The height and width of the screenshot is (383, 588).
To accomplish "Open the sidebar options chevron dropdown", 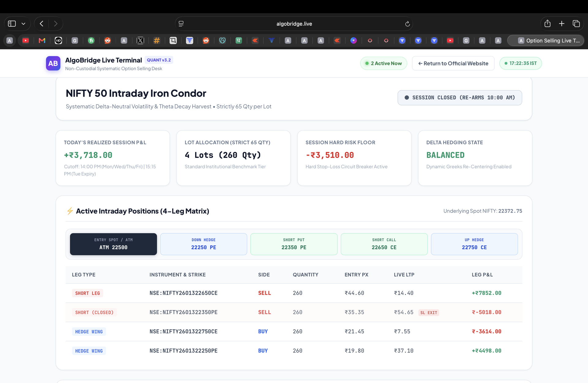I will coord(23,24).
